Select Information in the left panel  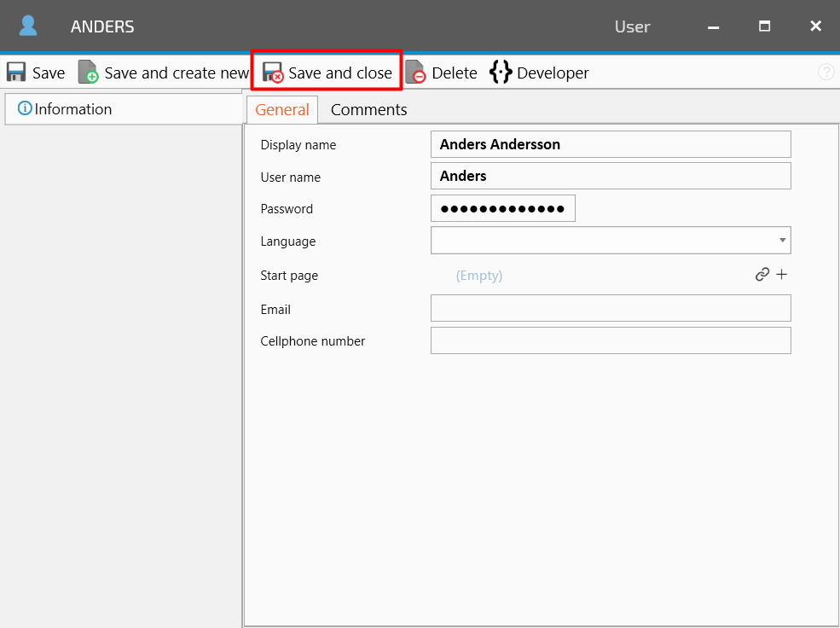click(x=72, y=109)
